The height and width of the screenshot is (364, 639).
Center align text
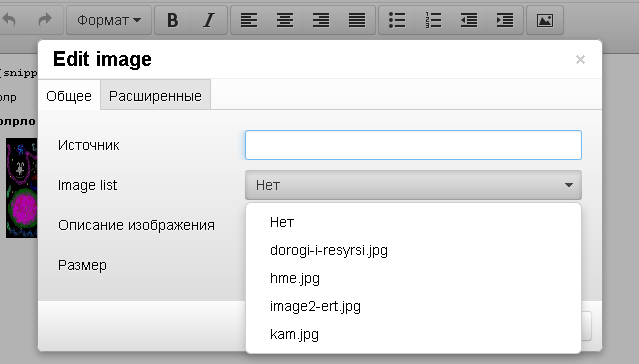point(285,20)
